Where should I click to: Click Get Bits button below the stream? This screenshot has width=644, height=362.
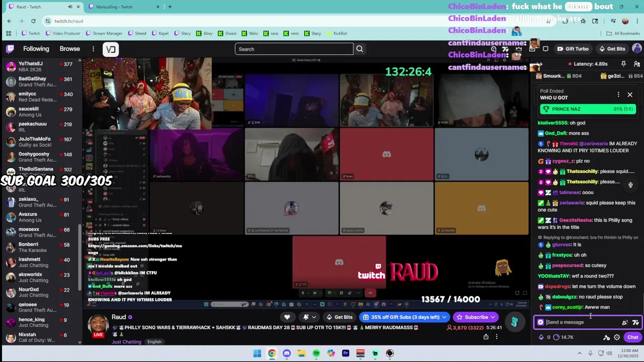(339, 317)
